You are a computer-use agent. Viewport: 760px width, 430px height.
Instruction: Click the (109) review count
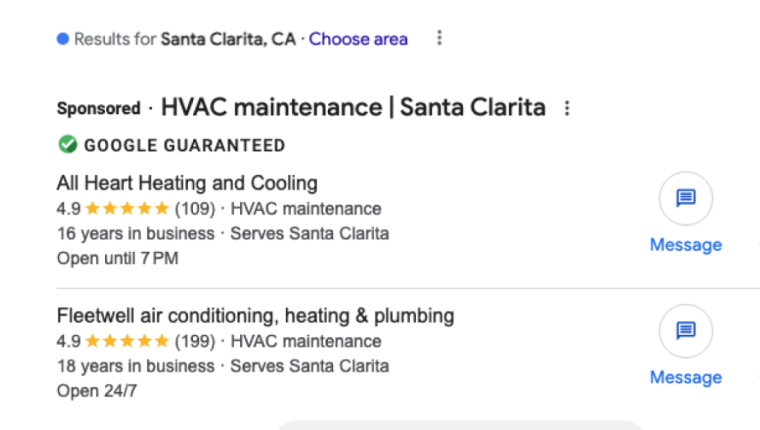coord(195,209)
